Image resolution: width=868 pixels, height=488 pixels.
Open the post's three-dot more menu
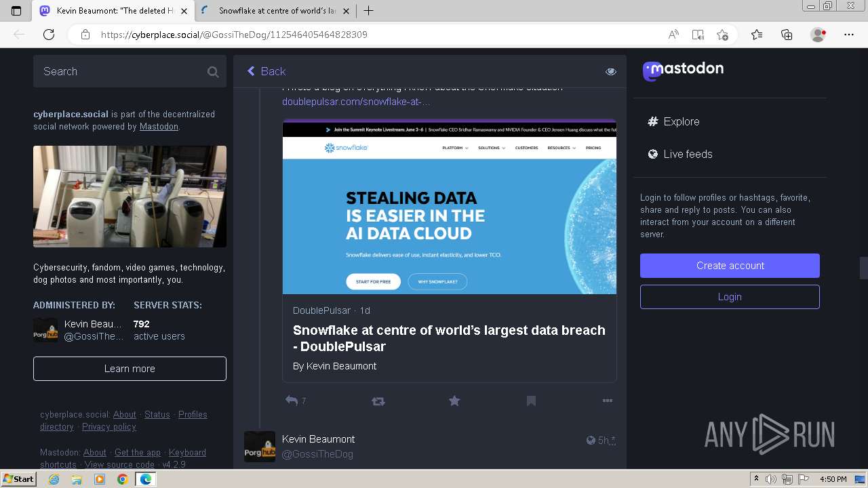coord(608,401)
